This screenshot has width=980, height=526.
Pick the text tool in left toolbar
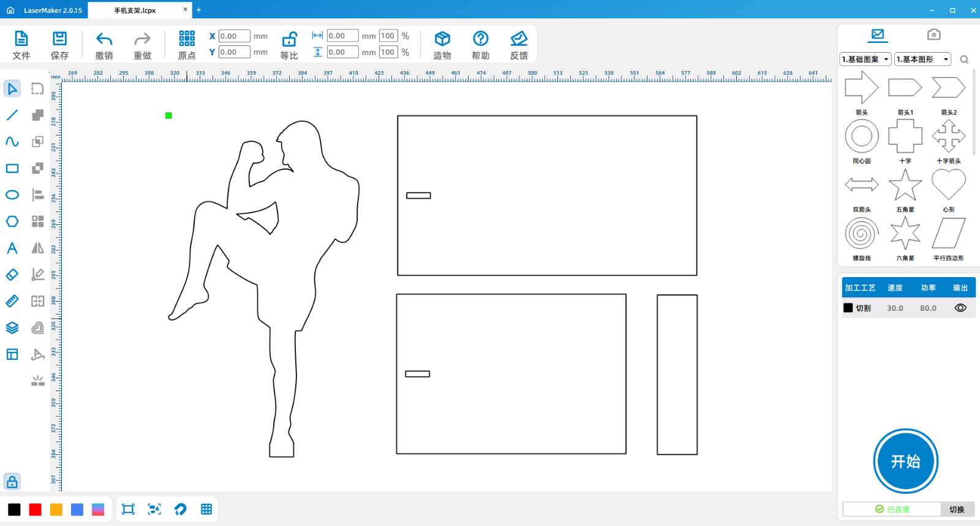click(12, 248)
